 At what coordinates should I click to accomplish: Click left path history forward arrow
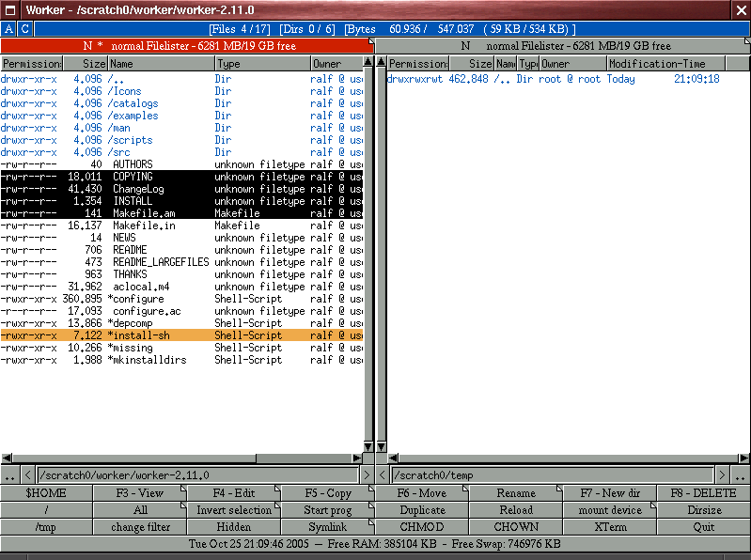[x=367, y=475]
